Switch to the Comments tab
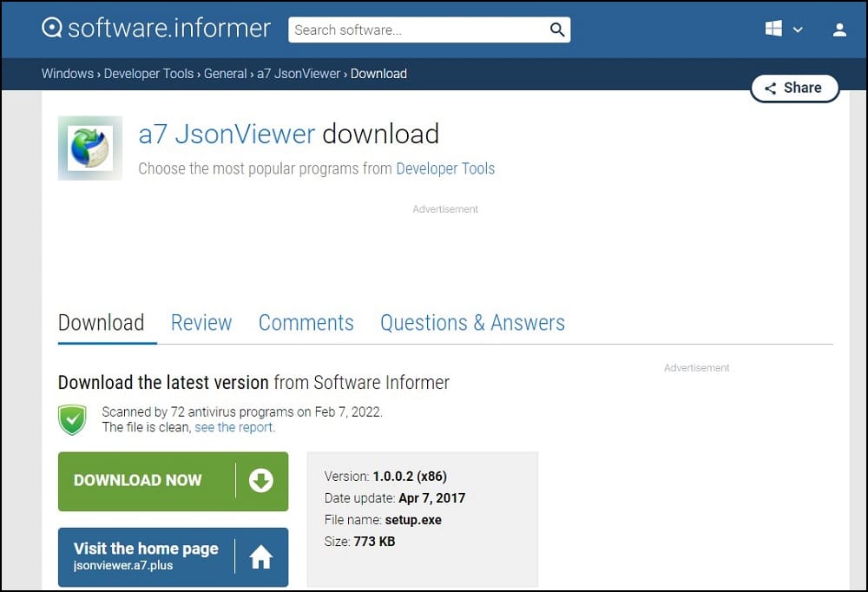Image resolution: width=868 pixels, height=592 pixels. [306, 322]
